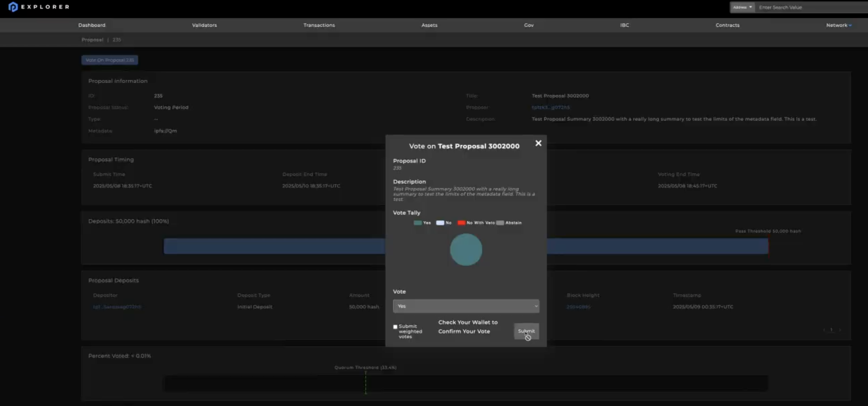Toggle the Abstain legend swatch
Image resolution: width=868 pixels, height=406 pixels.
pyautogui.click(x=500, y=223)
